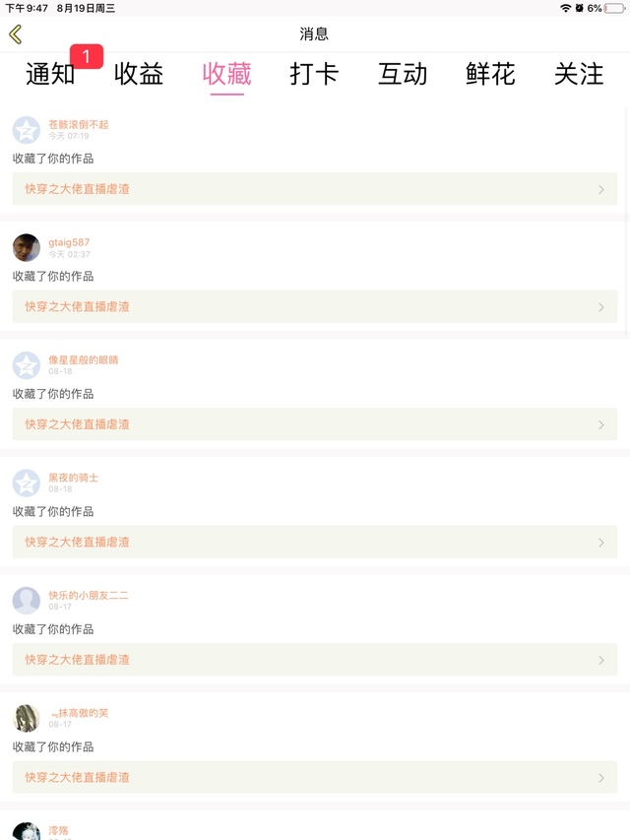This screenshot has height=840, width=630.
Task: Tap 像星星般的眼睛's star avatar icon
Action: click(x=27, y=365)
